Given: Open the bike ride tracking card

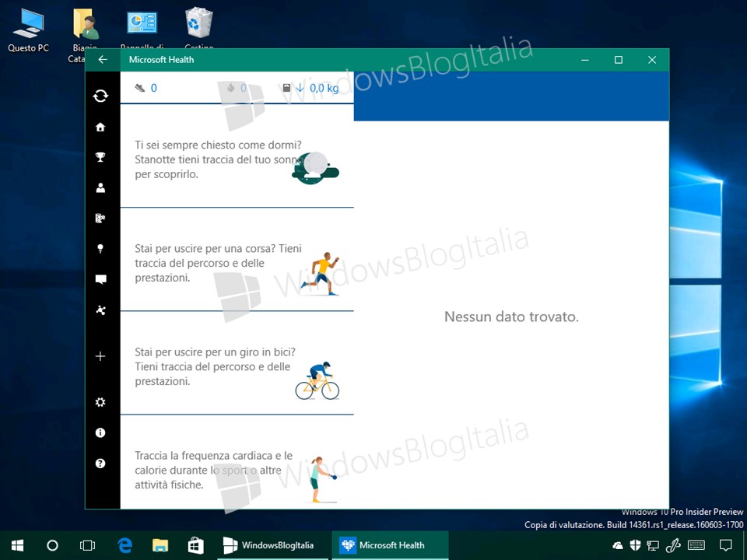Looking at the screenshot, I should pyautogui.click(x=237, y=363).
